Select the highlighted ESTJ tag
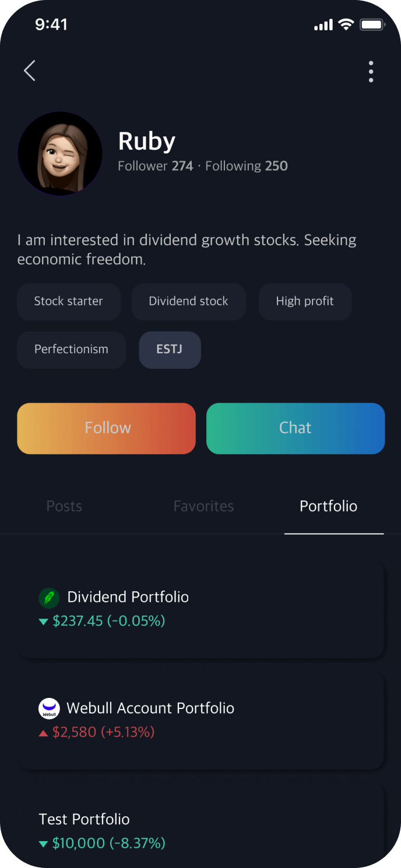 click(170, 350)
